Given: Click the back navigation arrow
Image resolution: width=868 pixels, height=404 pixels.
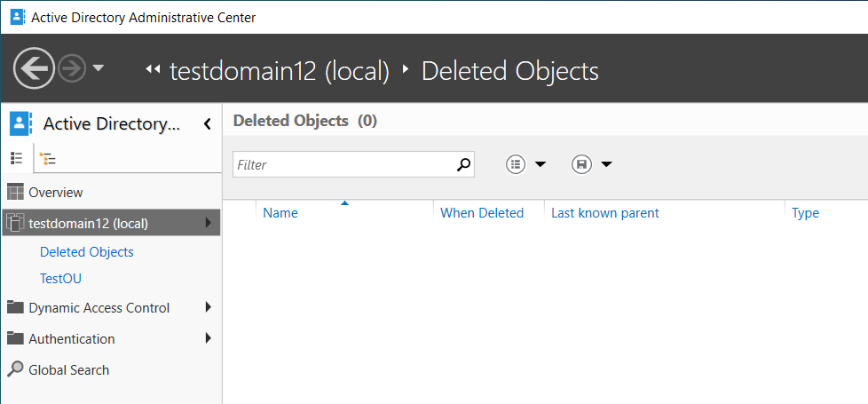Looking at the screenshot, I should click(35, 68).
